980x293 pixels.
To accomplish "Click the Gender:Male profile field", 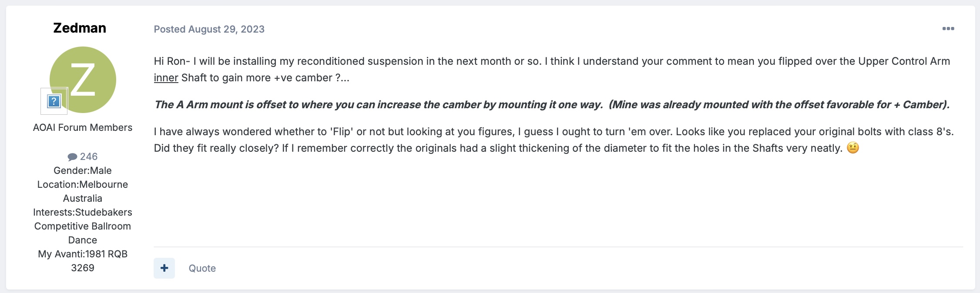I will (83, 170).
